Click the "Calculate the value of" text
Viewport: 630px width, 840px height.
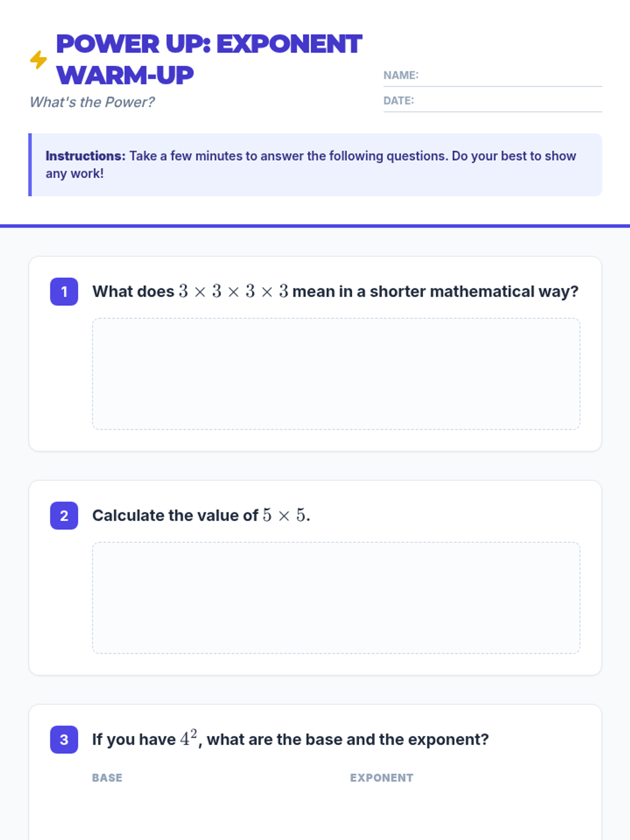coord(175,516)
